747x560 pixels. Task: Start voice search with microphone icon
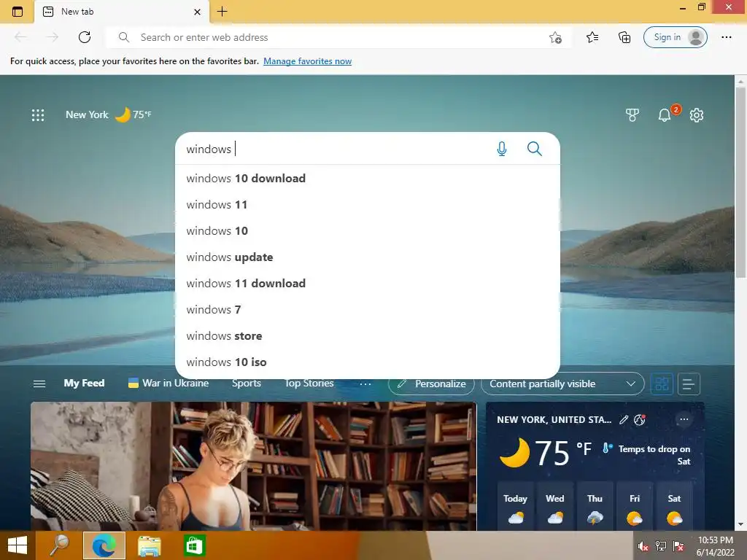click(x=502, y=149)
